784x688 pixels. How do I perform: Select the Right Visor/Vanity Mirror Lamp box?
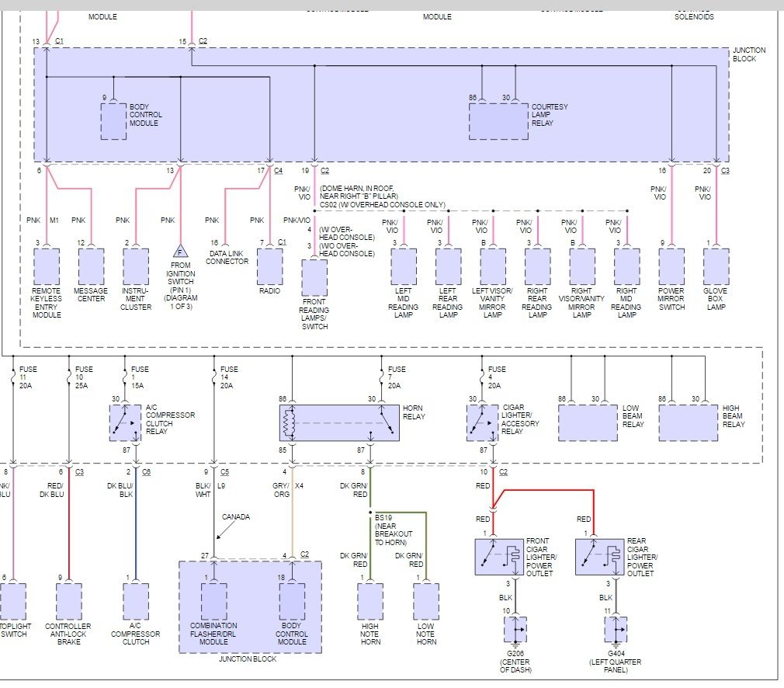tap(582, 266)
